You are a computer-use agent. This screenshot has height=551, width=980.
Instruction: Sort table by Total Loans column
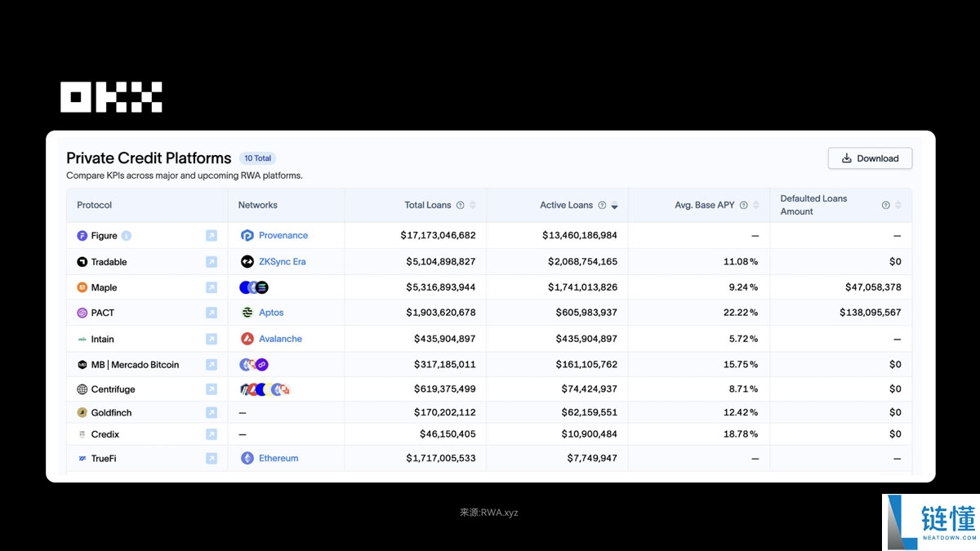tap(473, 206)
